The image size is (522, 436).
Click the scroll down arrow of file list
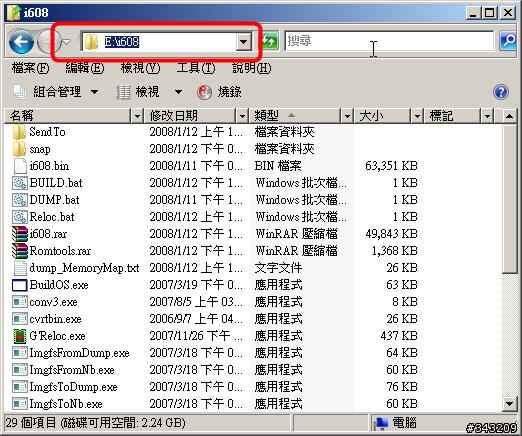[x=509, y=404]
